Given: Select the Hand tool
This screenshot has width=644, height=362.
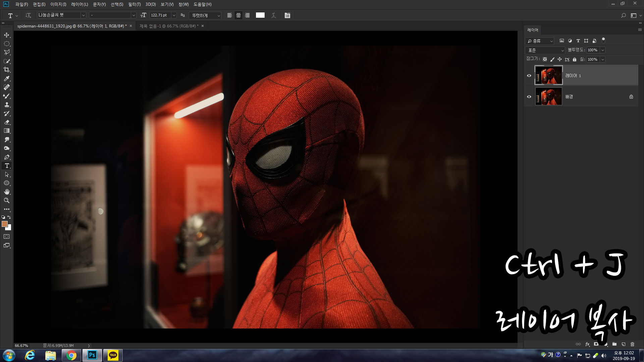Looking at the screenshot, I should (x=7, y=192).
